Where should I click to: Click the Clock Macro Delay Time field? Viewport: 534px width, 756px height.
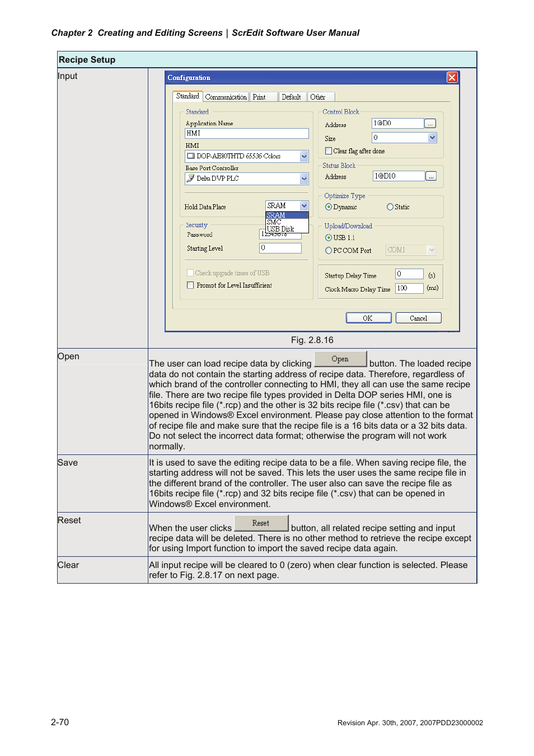coord(409,288)
